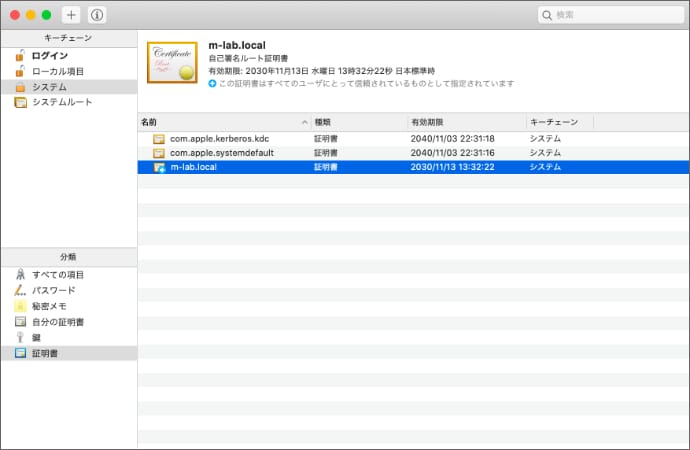This screenshot has width=690, height=450.
Task: Click the key icon for 鍵 category
Action: 20,338
